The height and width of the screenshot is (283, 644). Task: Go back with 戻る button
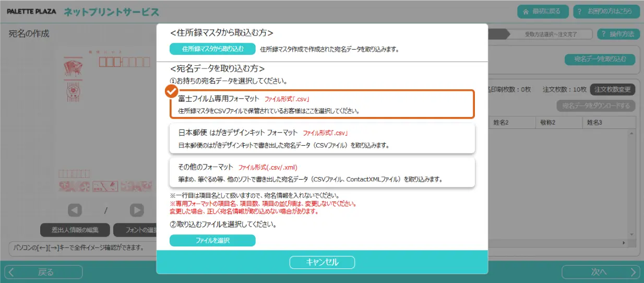(43, 272)
